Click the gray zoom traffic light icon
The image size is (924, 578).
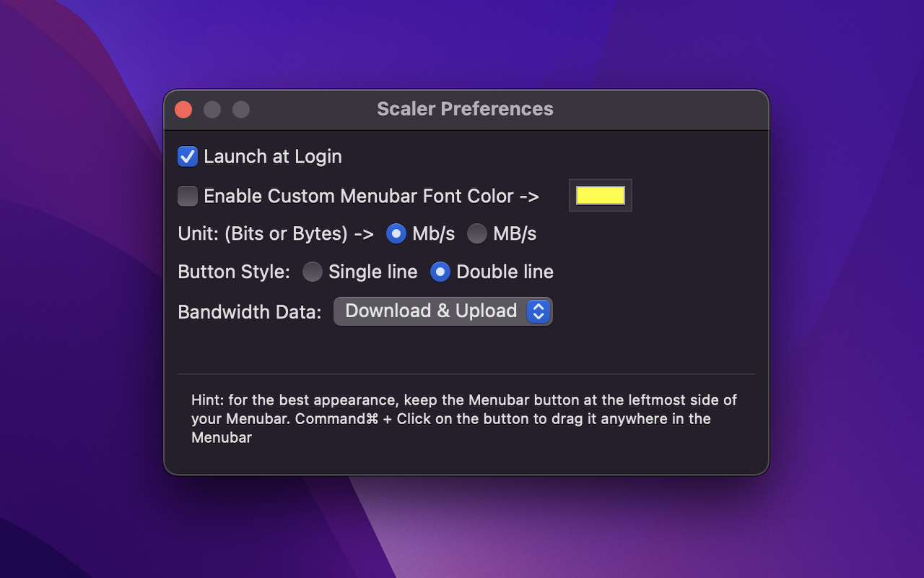(240, 109)
